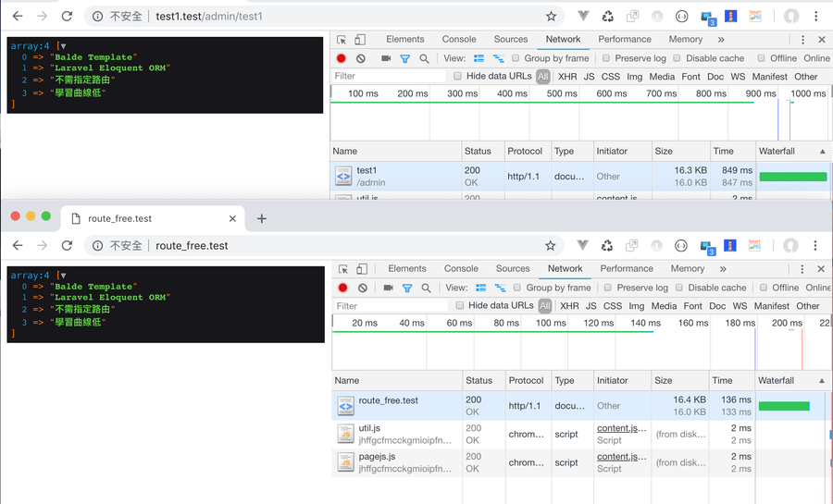Click Filter input in bottom DevTools

(392, 305)
